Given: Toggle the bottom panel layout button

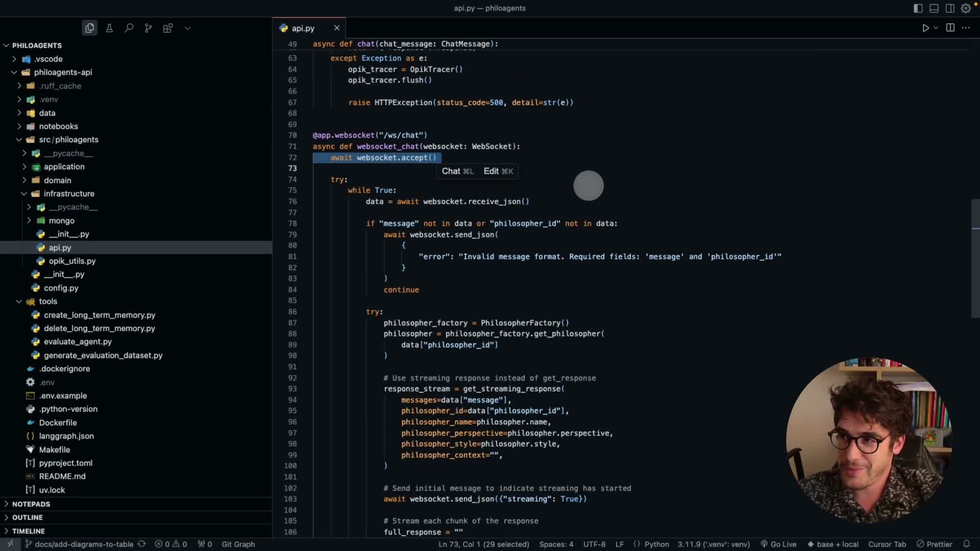Looking at the screenshot, I should click(x=934, y=8).
